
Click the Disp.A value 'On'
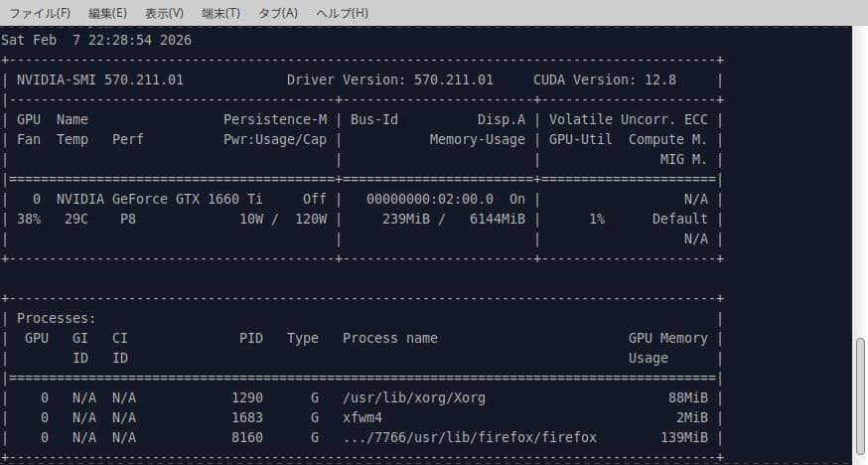tap(517, 200)
